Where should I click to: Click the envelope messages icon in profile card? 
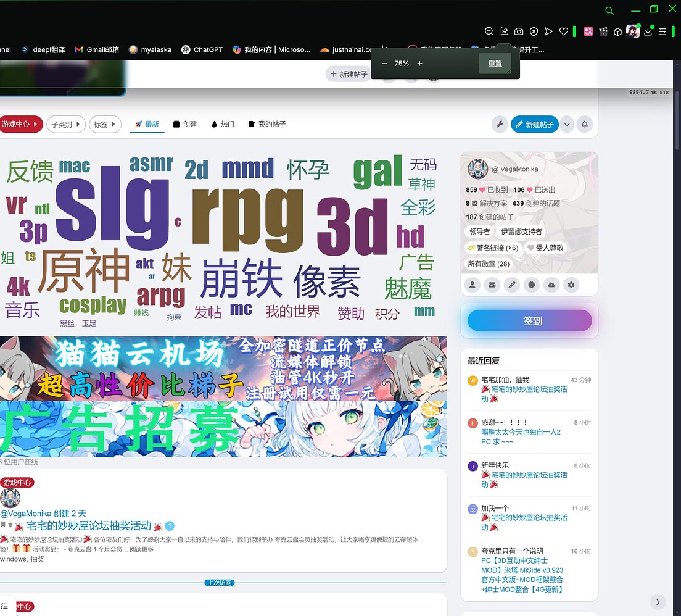click(492, 285)
